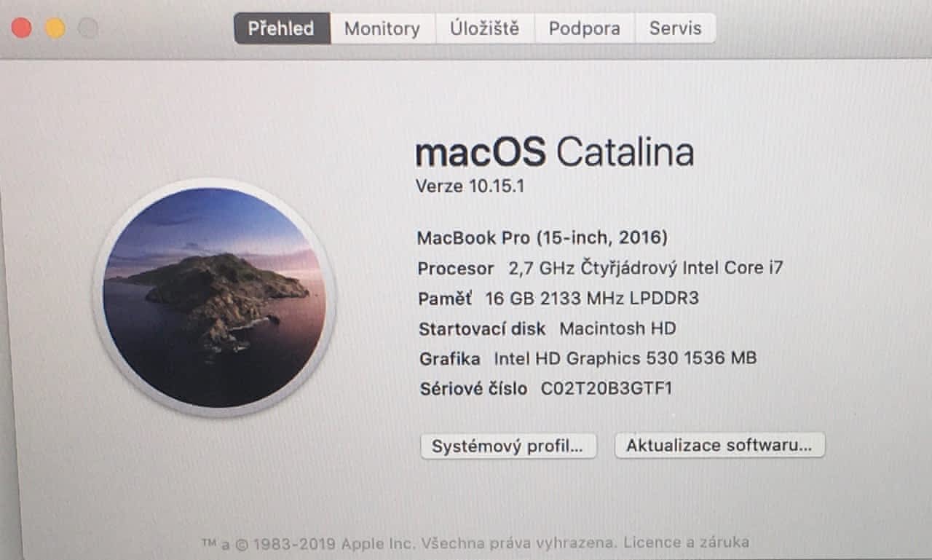
Task: Click Verze 10.15.1 to reveal build number
Action: (x=470, y=186)
